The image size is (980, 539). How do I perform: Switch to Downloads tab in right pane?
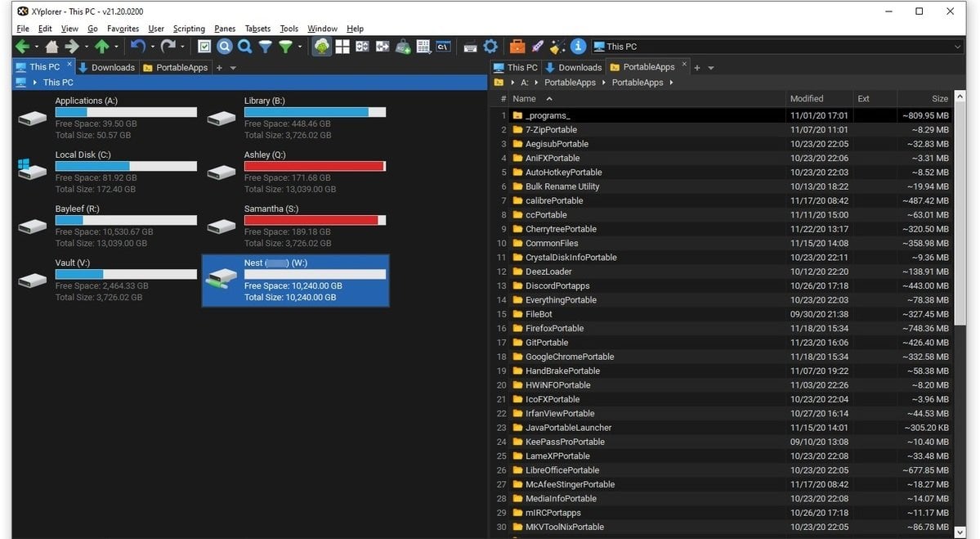point(574,68)
